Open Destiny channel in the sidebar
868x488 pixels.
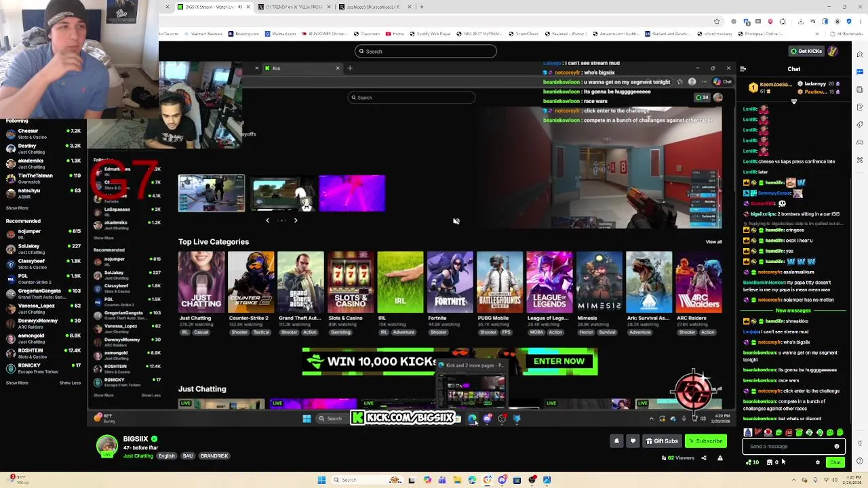coord(43,148)
